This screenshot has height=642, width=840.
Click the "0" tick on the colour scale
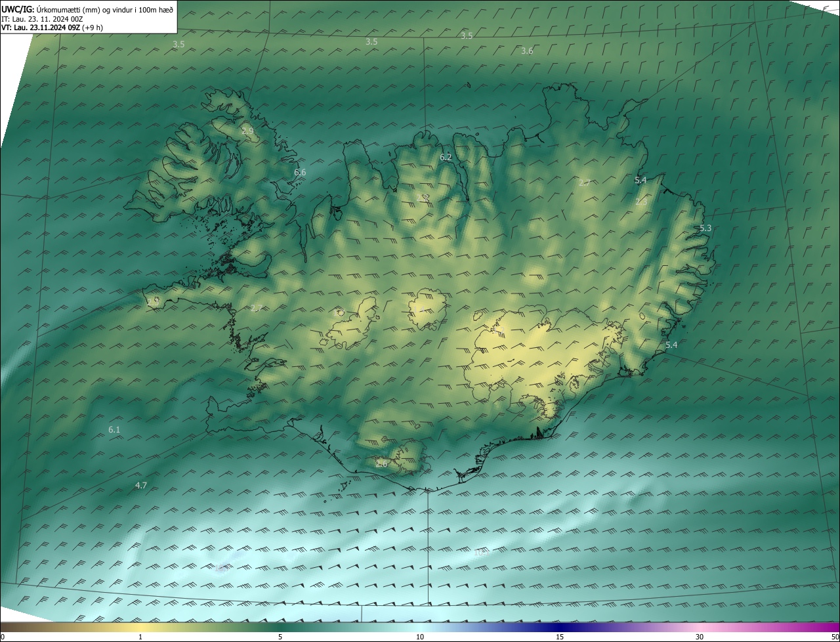coord(2,637)
